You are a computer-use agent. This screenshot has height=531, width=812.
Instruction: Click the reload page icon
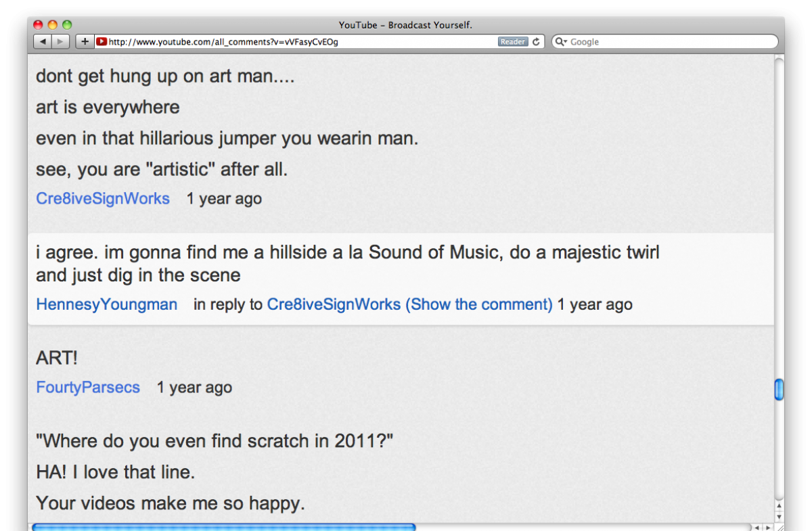click(537, 42)
